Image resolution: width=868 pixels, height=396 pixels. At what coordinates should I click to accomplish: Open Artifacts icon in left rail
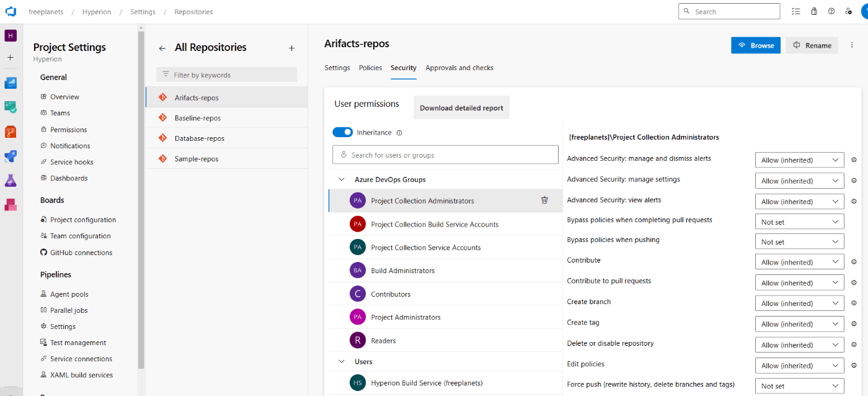pyautogui.click(x=11, y=204)
